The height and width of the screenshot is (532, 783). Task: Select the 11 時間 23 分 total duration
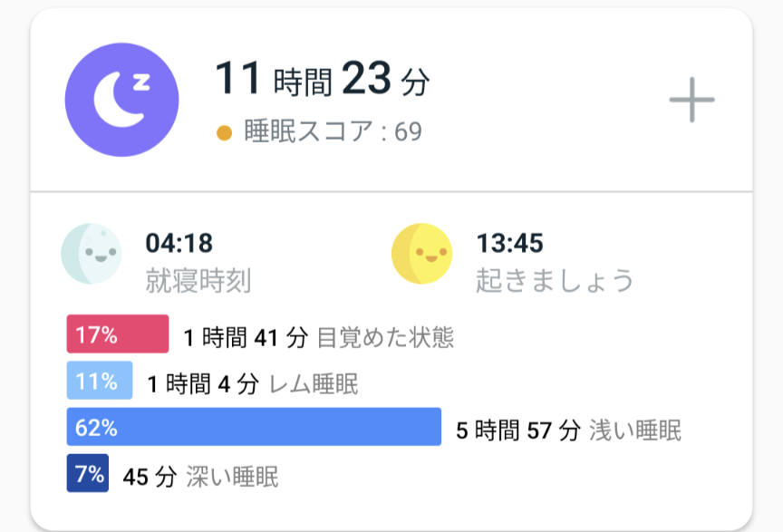pyautogui.click(x=322, y=81)
